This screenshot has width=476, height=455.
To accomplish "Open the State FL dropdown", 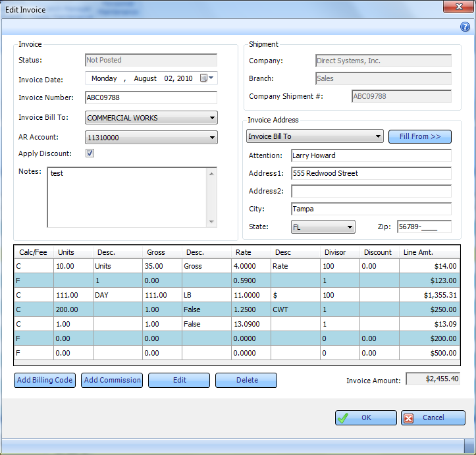I will (350, 227).
